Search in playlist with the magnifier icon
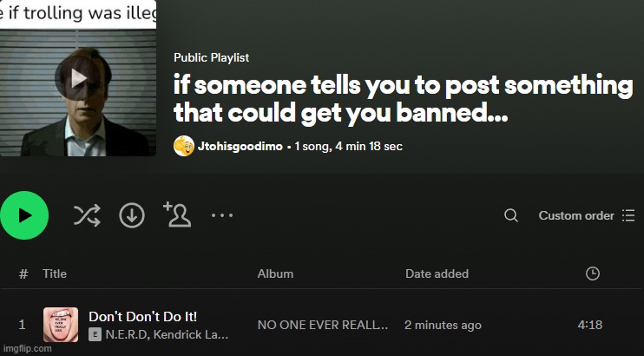The height and width of the screenshot is (356, 644). tap(511, 215)
